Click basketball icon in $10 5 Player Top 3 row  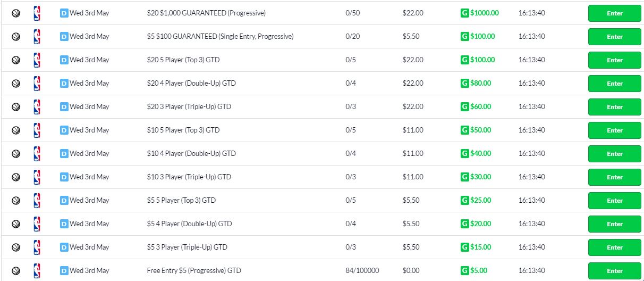[16, 130]
